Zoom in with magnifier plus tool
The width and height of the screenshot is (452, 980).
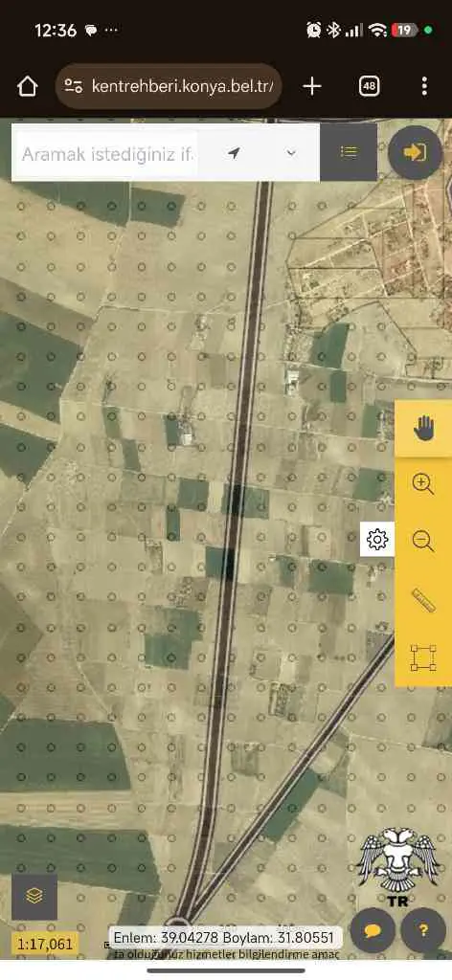[423, 484]
